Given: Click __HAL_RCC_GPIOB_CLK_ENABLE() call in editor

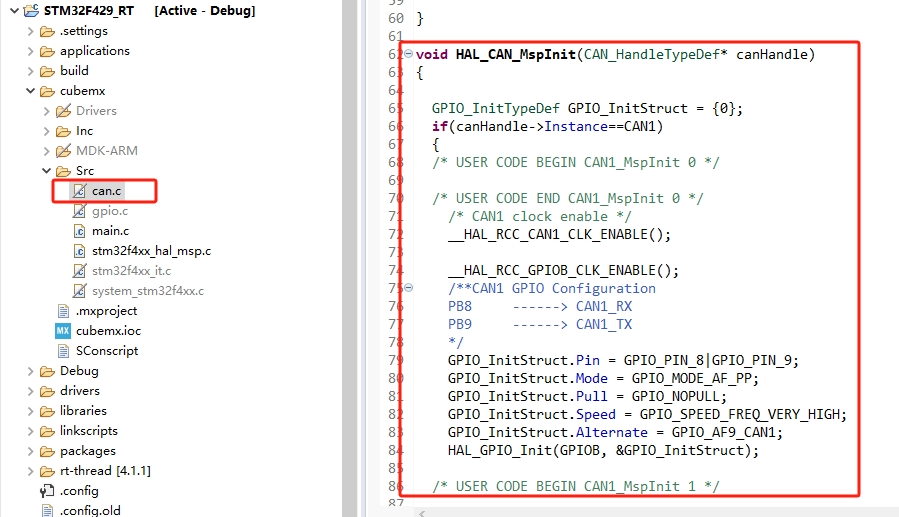Looking at the screenshot, I should [x=563, y=271].
